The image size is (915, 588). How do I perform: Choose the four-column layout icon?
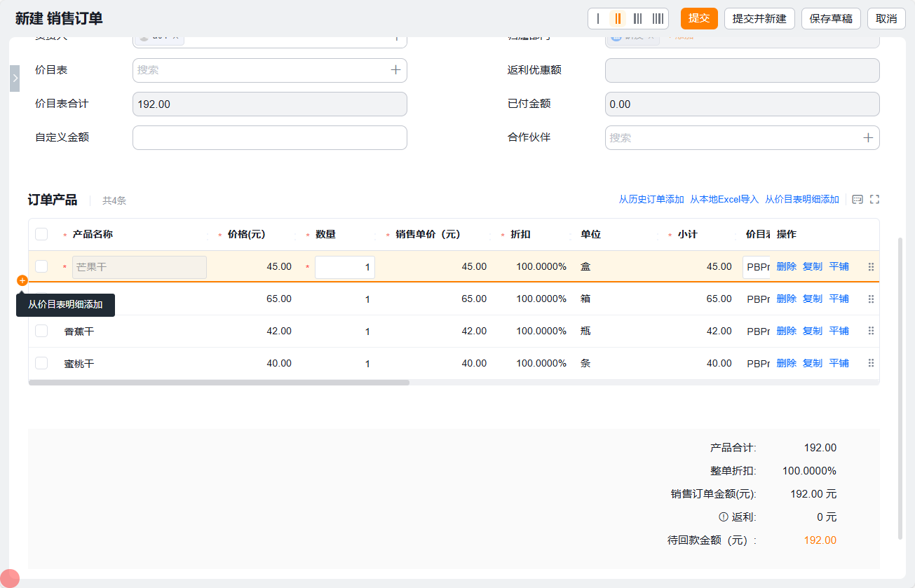pos(658,19)
